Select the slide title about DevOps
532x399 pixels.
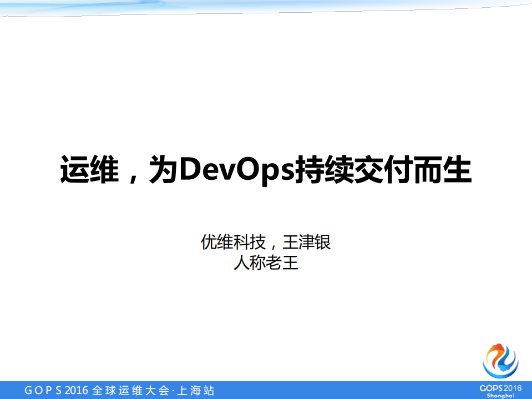(266, 169)
